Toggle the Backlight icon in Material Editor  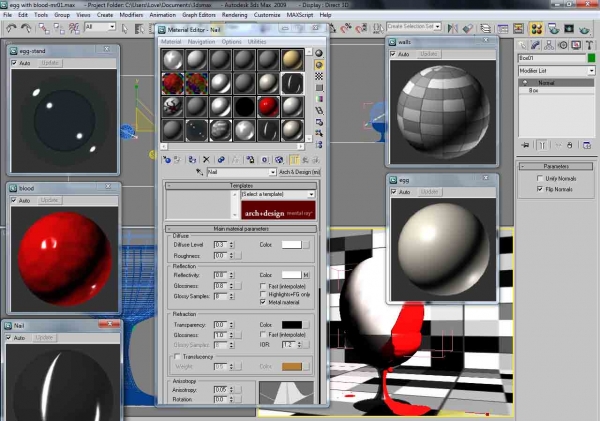319,65
